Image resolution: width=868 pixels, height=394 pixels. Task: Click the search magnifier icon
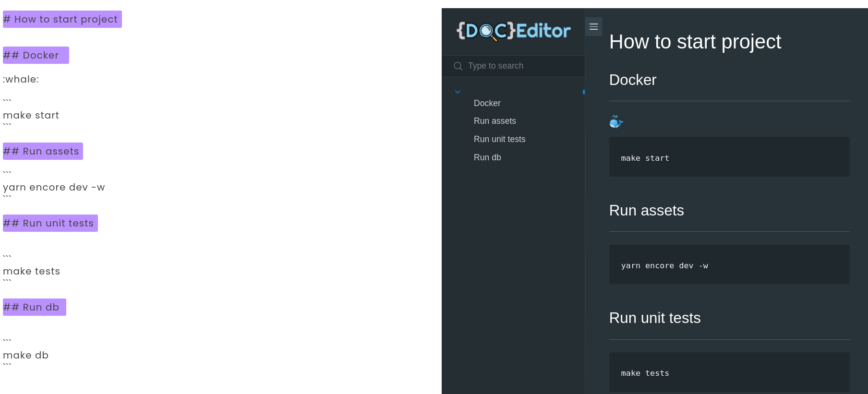click(x=458, y=66)
